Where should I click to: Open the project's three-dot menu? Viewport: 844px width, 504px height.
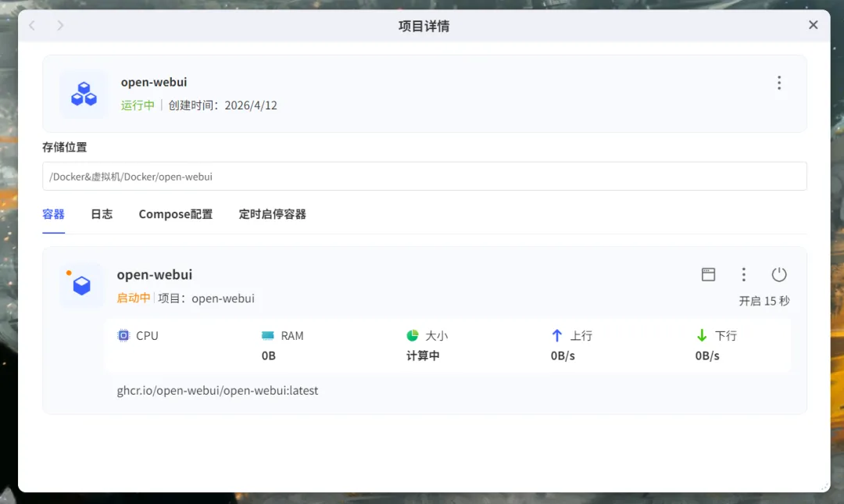coord(779,82)
